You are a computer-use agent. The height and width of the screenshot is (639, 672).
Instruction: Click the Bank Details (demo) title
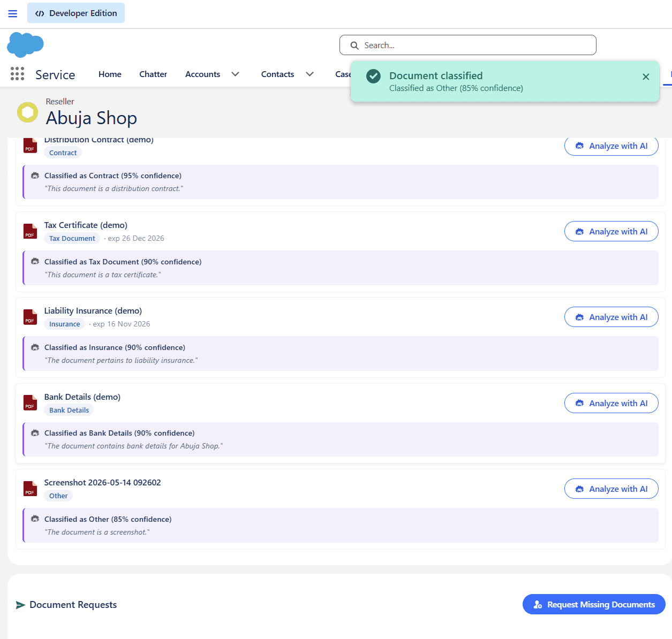pyautogui.click(x=82, y=397)
